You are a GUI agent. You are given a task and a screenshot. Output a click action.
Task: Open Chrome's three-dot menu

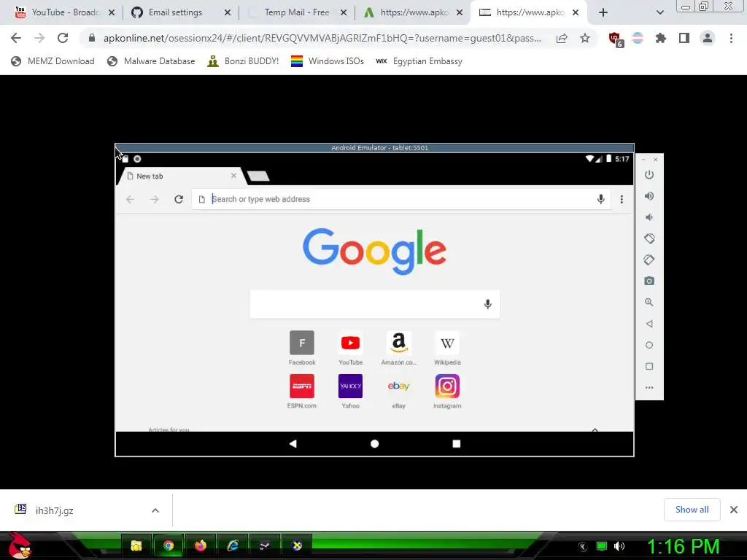coord(731,38)
